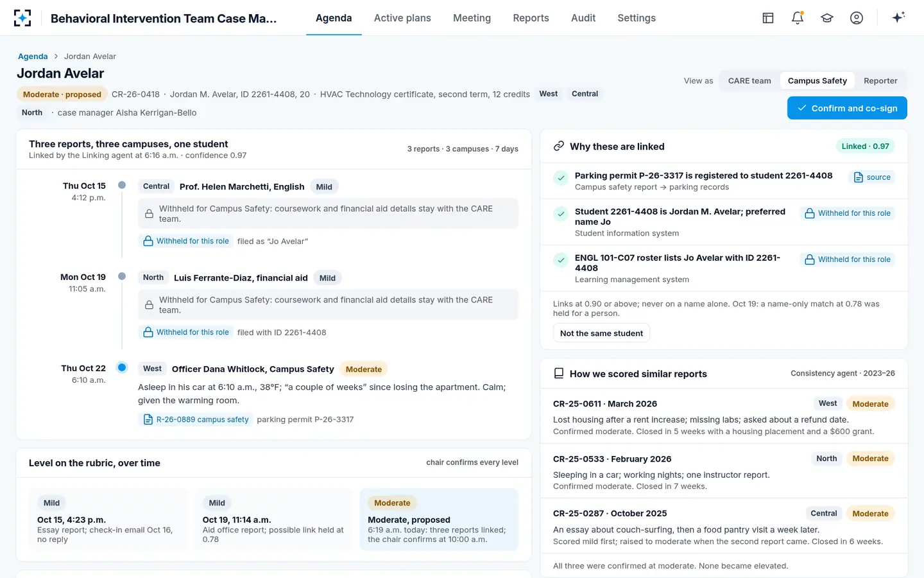Switch view to Campus Safety

coord(817,81)
